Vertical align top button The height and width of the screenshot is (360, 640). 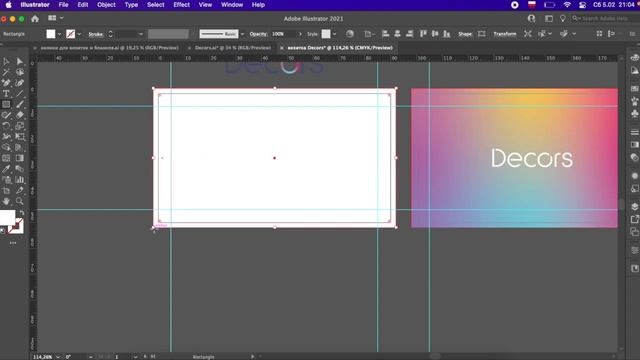point(423,34)
